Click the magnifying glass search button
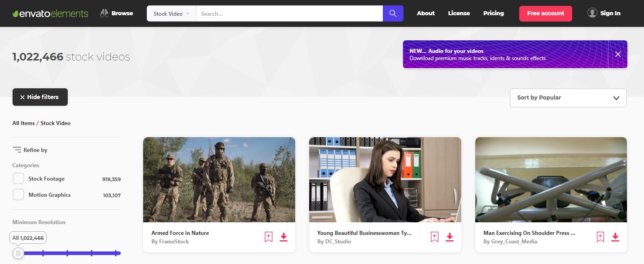 393,13
